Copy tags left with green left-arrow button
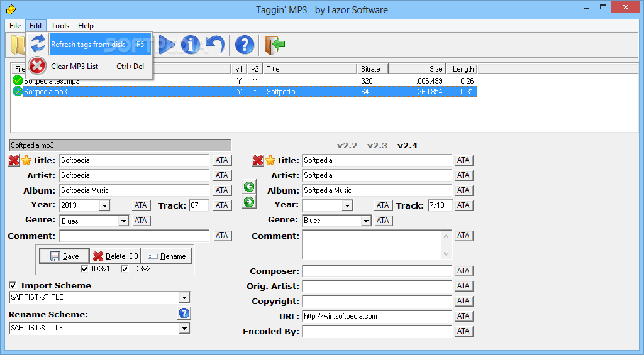 (249, 187)
